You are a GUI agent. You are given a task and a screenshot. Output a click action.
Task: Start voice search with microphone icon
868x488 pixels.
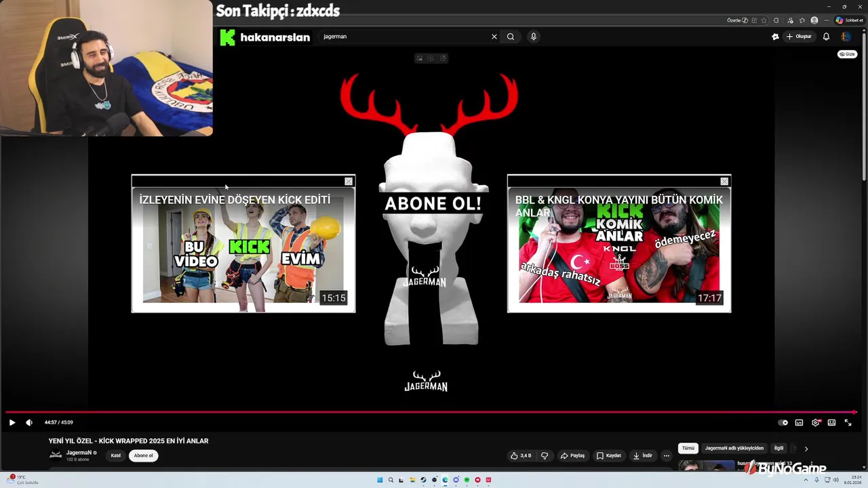pos(534,37)
